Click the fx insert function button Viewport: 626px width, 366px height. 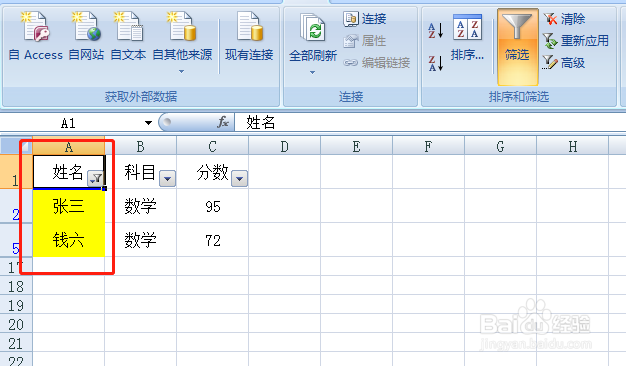pos(223,122)
